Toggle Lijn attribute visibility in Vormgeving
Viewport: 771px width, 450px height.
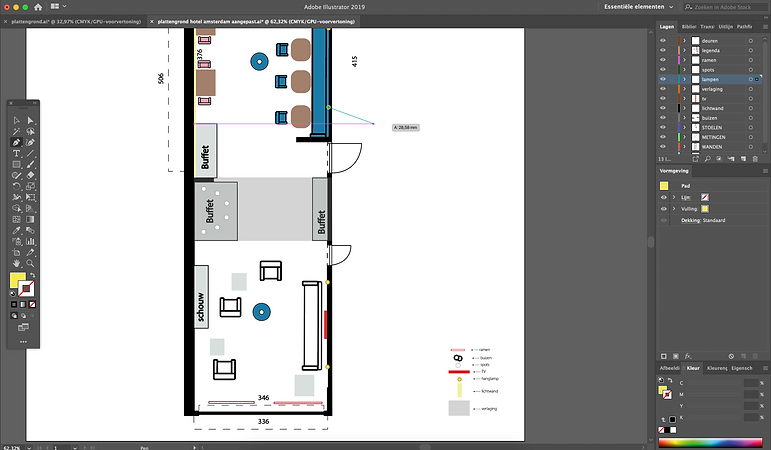click(663, 197)
